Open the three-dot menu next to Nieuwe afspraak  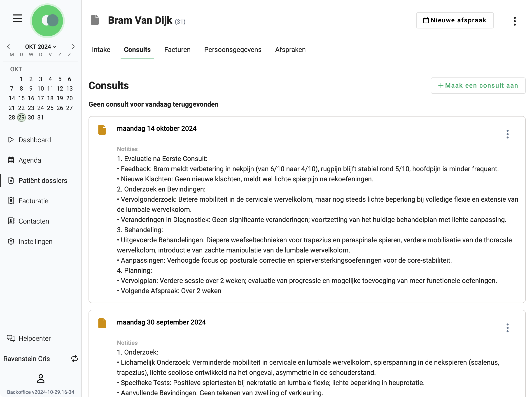[x=515, y=21]
